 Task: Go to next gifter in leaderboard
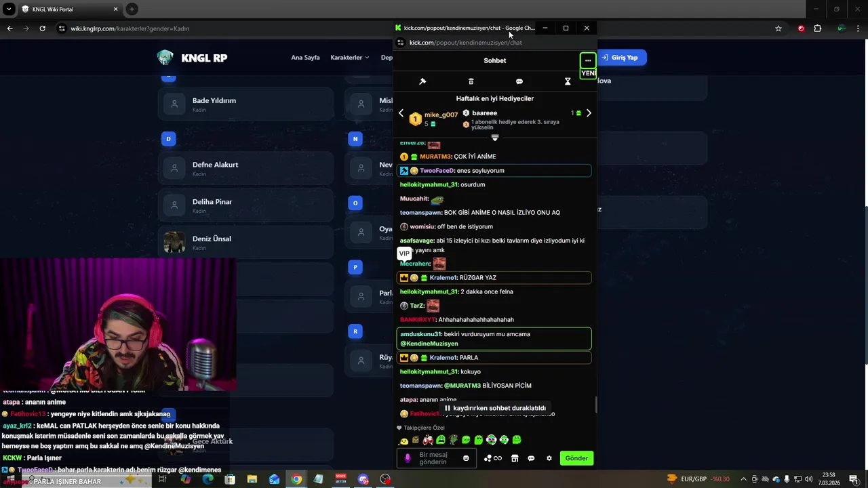(x=589, y=113)
